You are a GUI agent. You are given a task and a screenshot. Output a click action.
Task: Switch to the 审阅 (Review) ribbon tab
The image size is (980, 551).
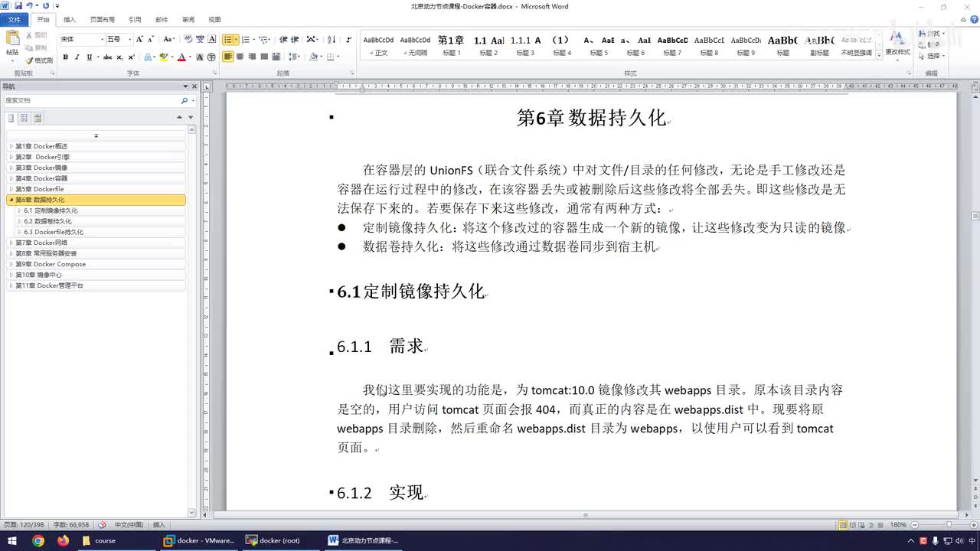188,19
